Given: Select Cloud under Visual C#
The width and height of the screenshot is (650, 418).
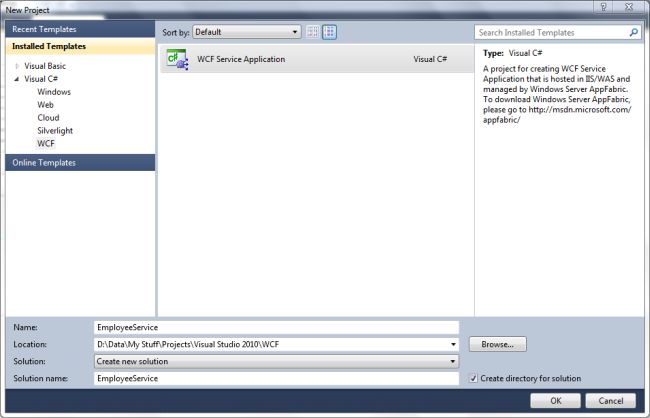Looking at the screenshot, I should coord(48,117).
